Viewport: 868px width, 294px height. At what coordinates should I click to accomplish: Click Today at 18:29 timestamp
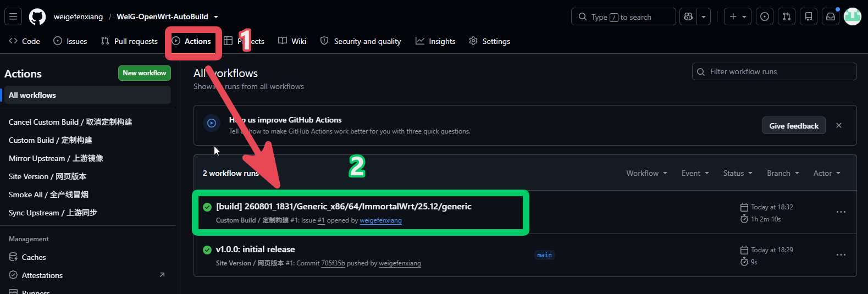(x=772, y=250)
